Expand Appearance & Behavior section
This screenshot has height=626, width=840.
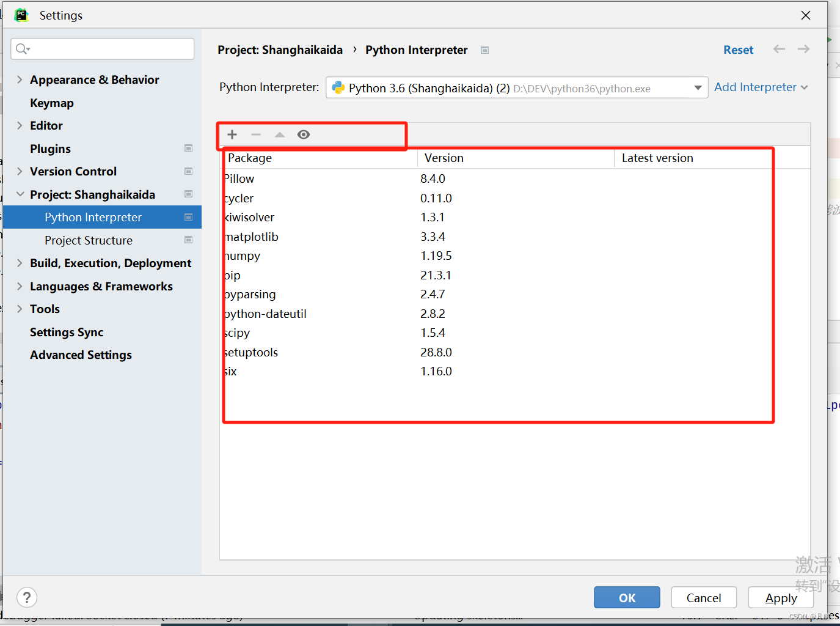click(x=20, y=79)
